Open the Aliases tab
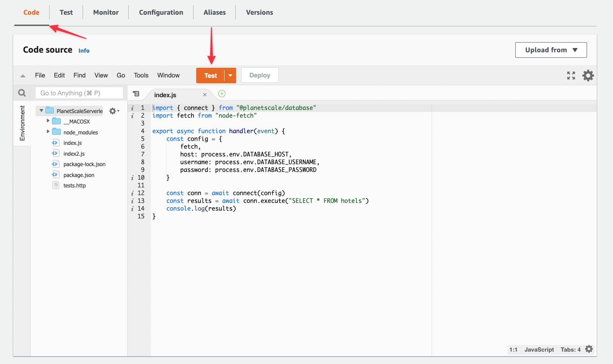 (x=214, y=12)
